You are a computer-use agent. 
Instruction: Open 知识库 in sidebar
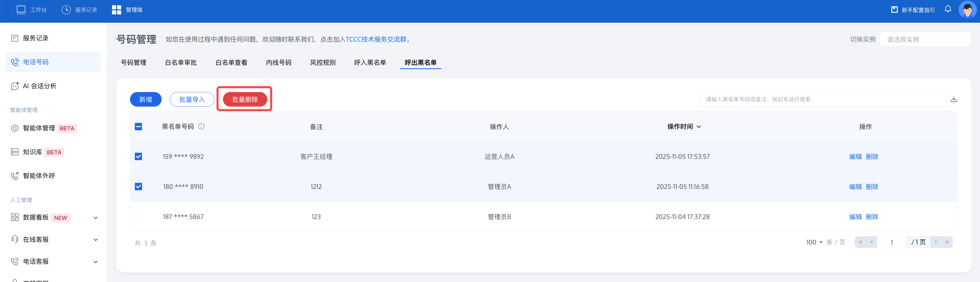coord(32,152)
